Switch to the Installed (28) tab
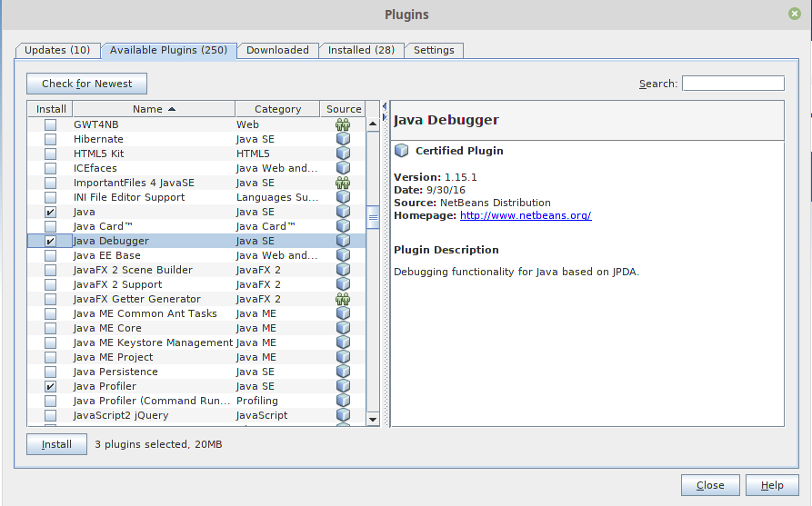Viewport: 812px width, 506px height. [x=361, y=50]
